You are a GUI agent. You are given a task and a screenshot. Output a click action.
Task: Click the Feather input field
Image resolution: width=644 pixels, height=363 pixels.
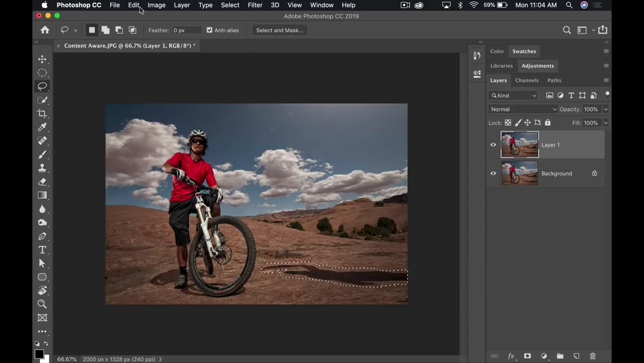[x=186, y=30]
